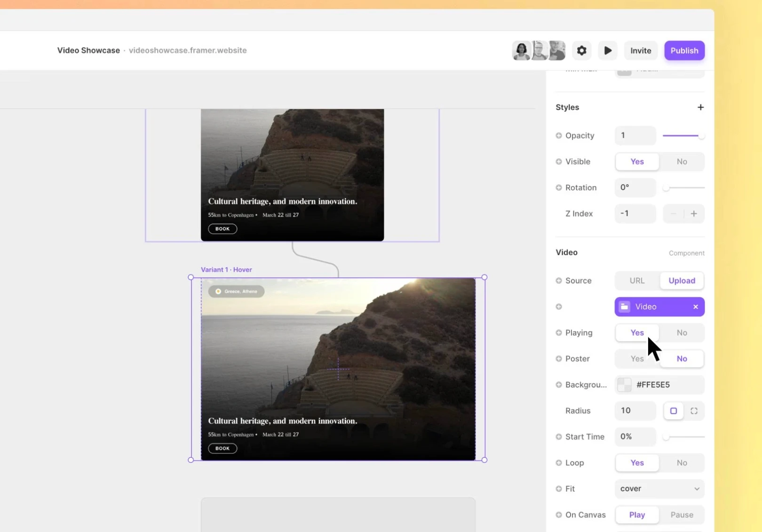Click the Opacity value field
762x532 pixels.
(x=635, y=135)
